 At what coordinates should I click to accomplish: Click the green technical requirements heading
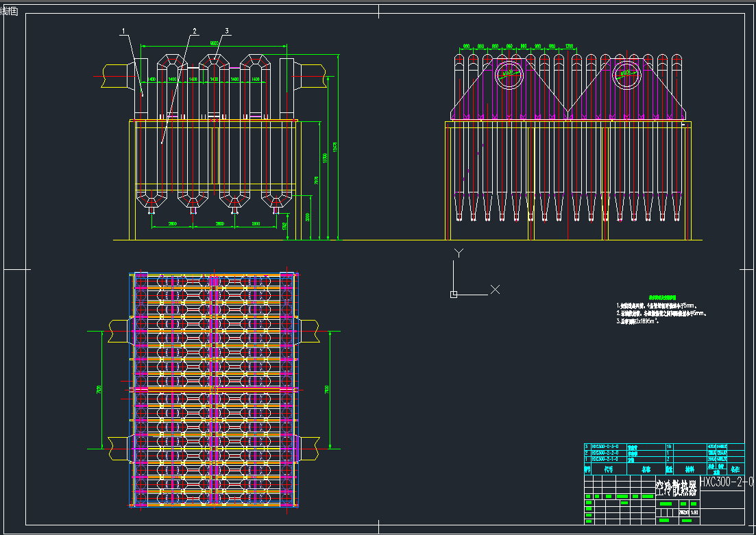(662, 298)
